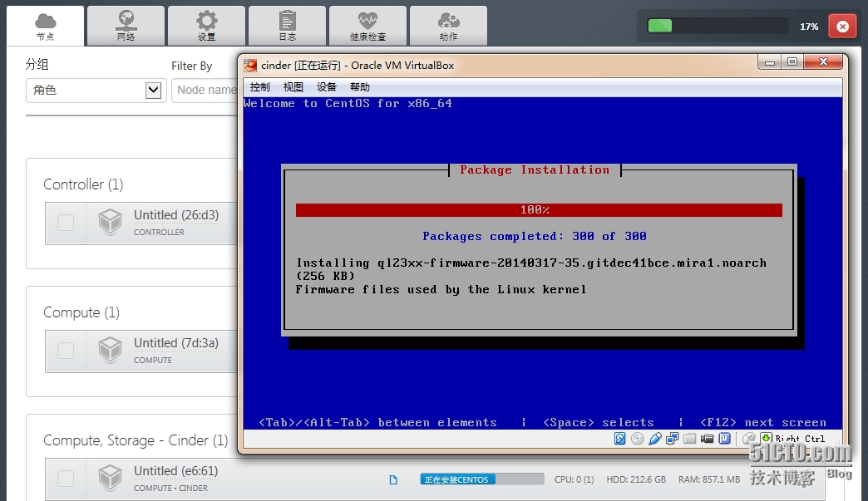Click the VirtualBox hard disk activity icon
The height and width of the screenshot is (501, 868).
(620, 439)
